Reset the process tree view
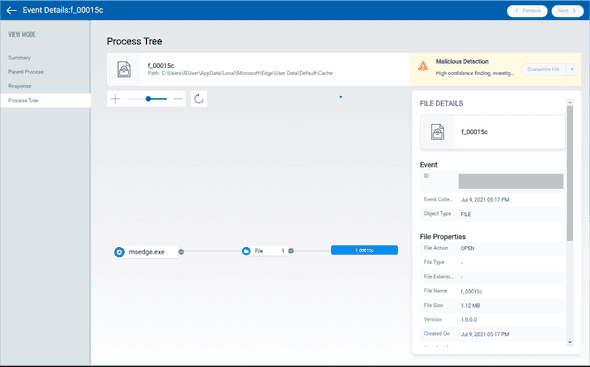 199,99
